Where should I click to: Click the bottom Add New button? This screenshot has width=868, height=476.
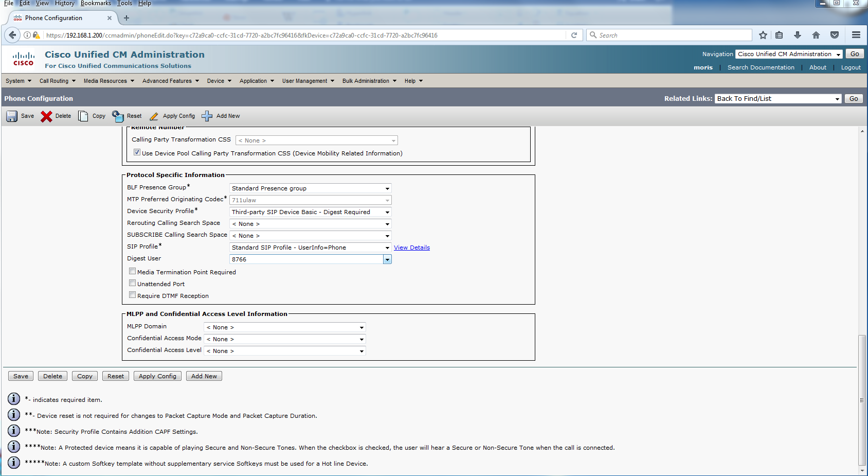click(x=204, y=376)
